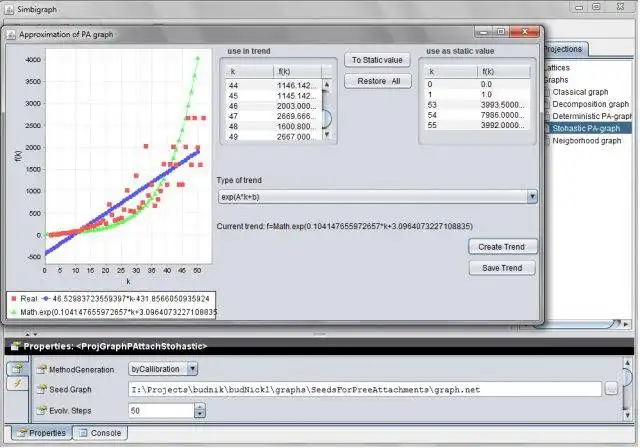Select the Stohastic PA-graph item

pyautogui.click(x=586, y=129)
